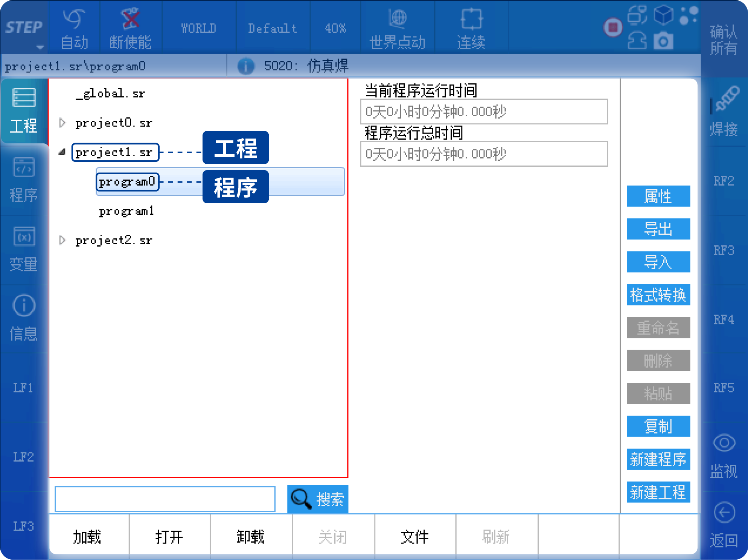Click the 导入 import button

[x=658, y=262]
